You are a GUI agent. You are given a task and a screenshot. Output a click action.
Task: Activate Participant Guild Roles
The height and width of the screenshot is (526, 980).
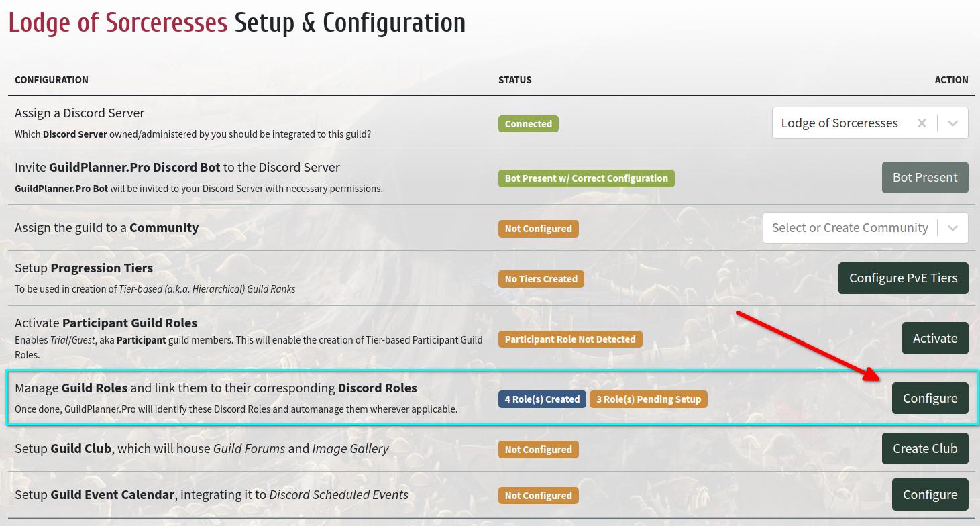coord(935,338)
